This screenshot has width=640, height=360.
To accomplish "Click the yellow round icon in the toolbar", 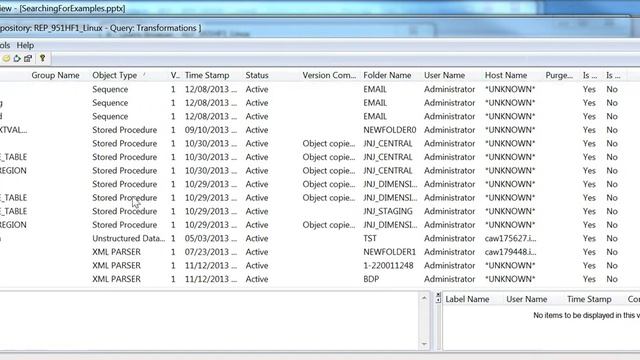I will click(x=6, y=59).
